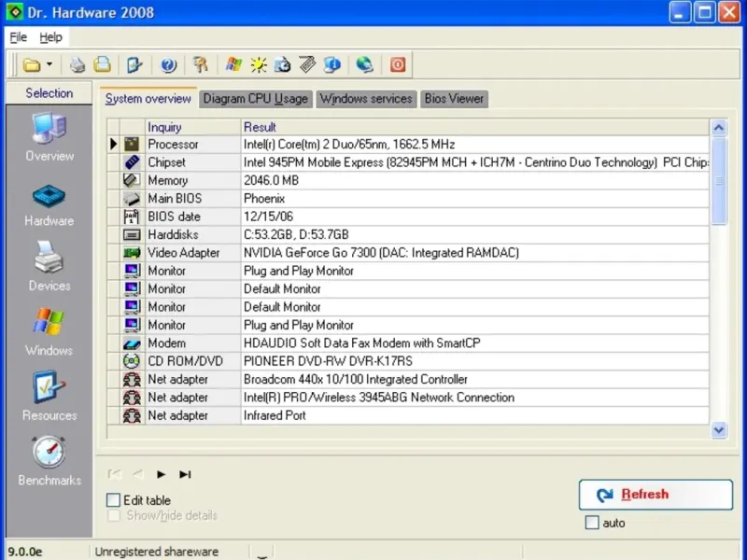
Task: Click the BIOS date value 12/15/06
Action: tap(475, 217)
